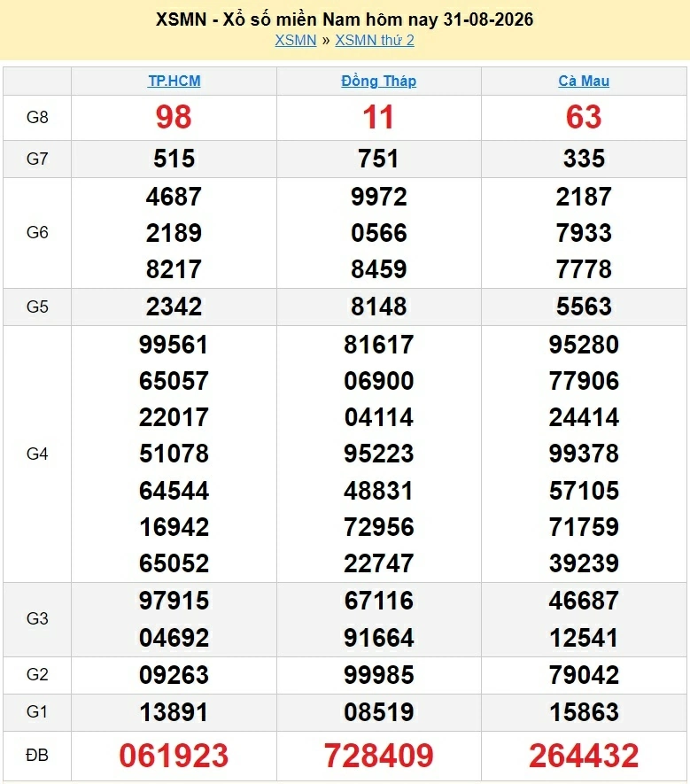Select TP.HCM special prize 061923
690x784 pixels.
click(174, 755)
